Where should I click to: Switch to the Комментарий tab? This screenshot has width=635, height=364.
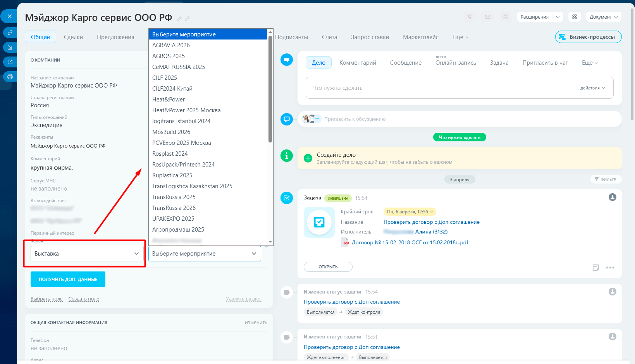coord(358,63)
